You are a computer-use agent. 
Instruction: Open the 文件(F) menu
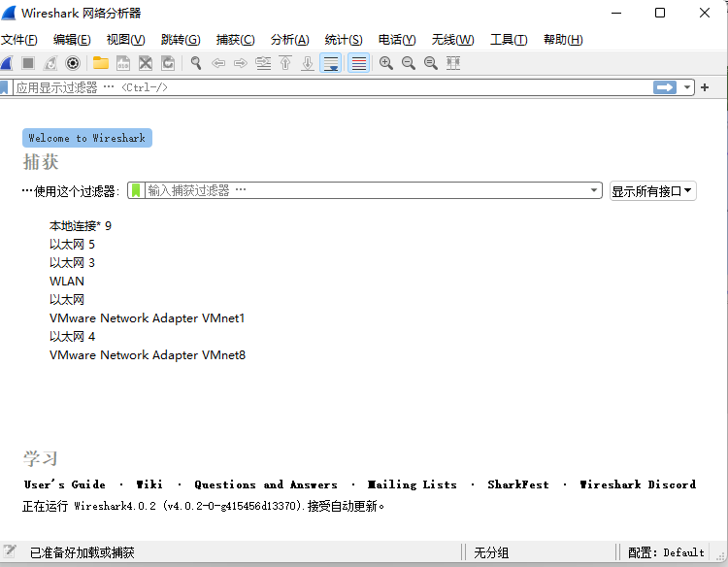[x=19, y=40]
